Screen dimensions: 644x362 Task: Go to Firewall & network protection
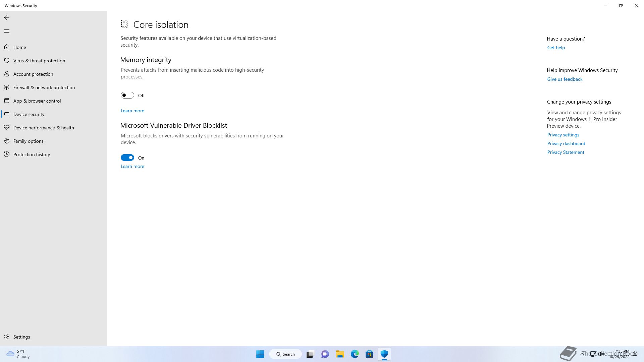coord(54,87)
